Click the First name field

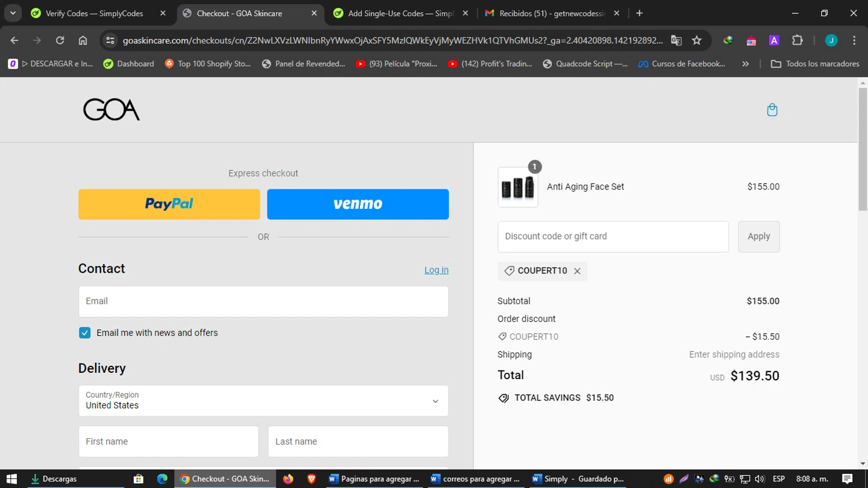tap(168, 441)
